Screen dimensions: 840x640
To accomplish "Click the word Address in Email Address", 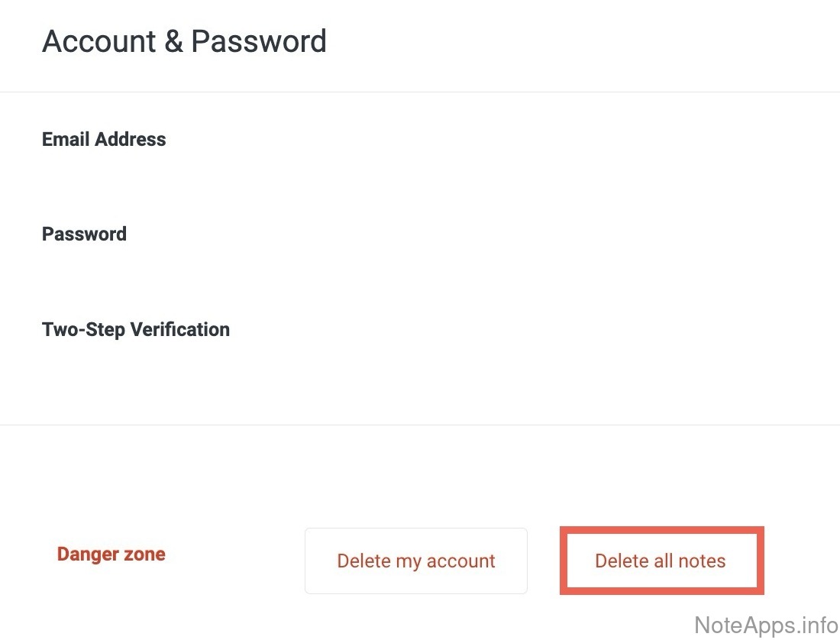I will [128, 140].
